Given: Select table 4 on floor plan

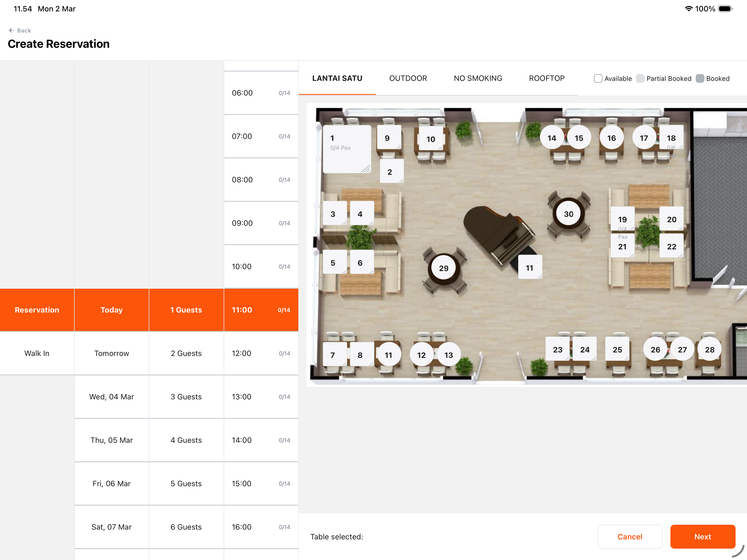Looking at the screenshot, I should (x=362, y=213).
